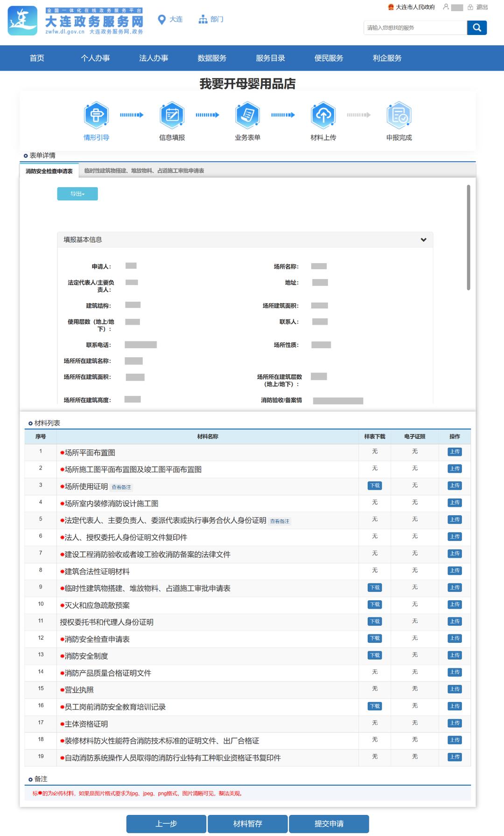This screenshot has height=836, width=504.
Task: Click the 大连市人民政府 emblem link
Action: 412,7
